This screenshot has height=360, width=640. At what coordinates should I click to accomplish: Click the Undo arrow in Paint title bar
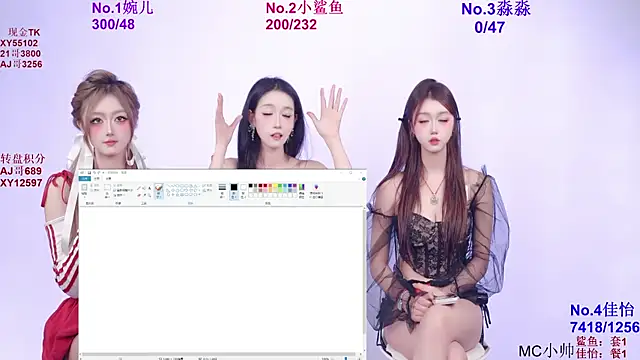[x=94, y=173]
